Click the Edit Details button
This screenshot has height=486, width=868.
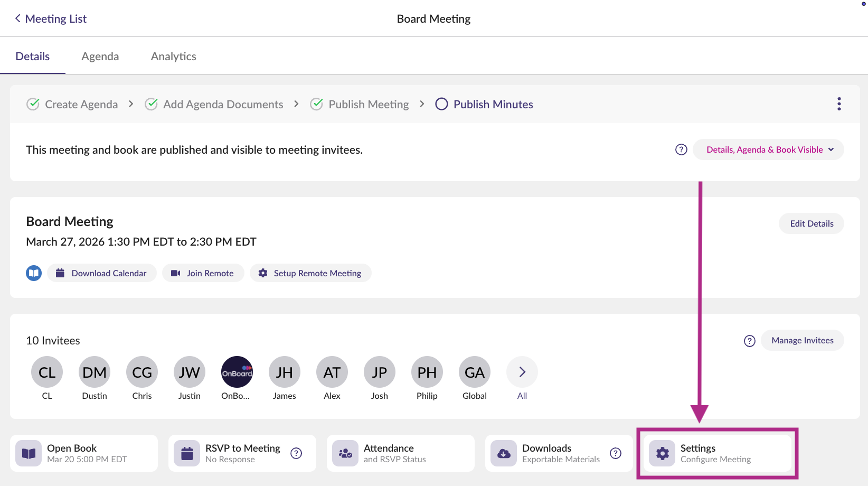click(811, 223)
